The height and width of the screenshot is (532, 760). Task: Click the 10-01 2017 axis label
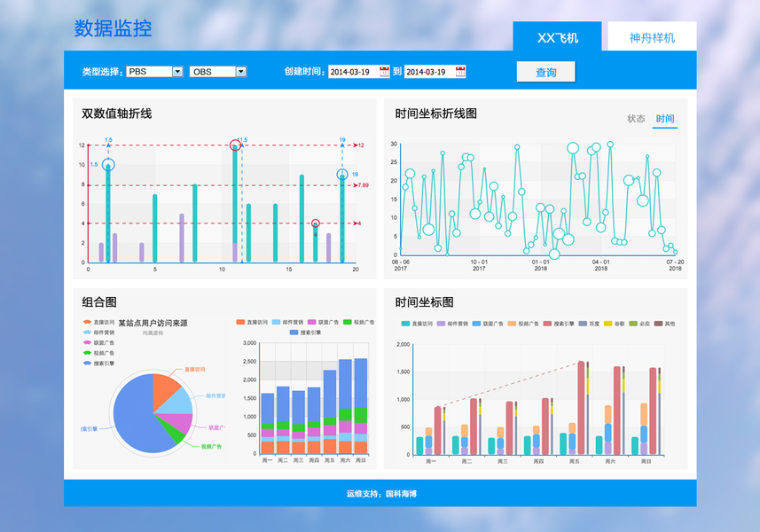click(479, 264)
